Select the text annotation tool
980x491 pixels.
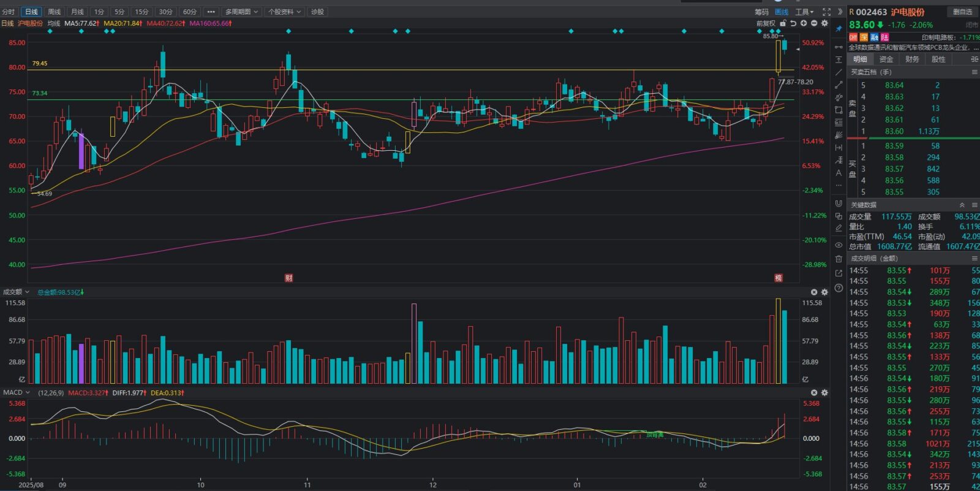pyautogui.click(x=839, y=173)
